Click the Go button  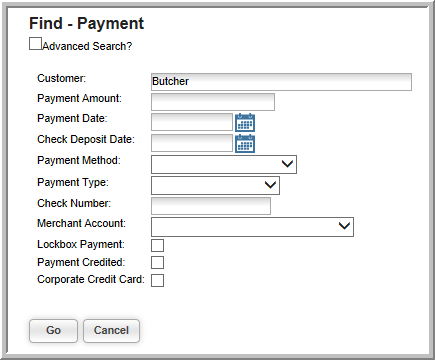pos(53,331)
